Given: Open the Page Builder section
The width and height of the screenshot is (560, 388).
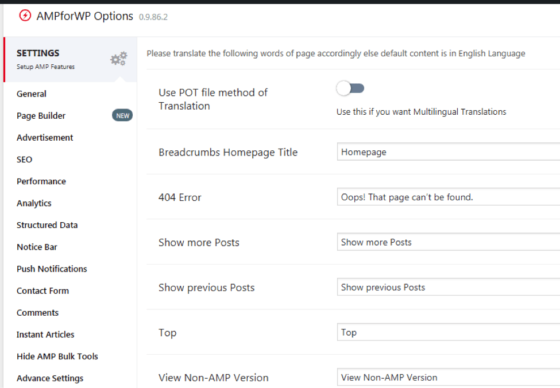Looking at the screenshot, I should 41,116.
